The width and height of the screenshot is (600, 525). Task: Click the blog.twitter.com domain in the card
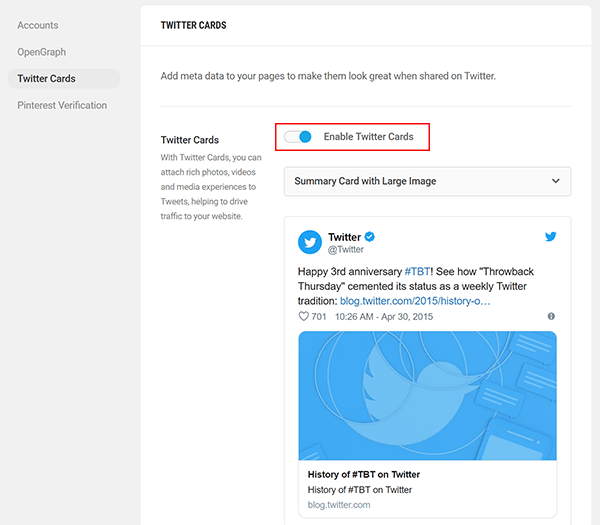tap(339, 505)
